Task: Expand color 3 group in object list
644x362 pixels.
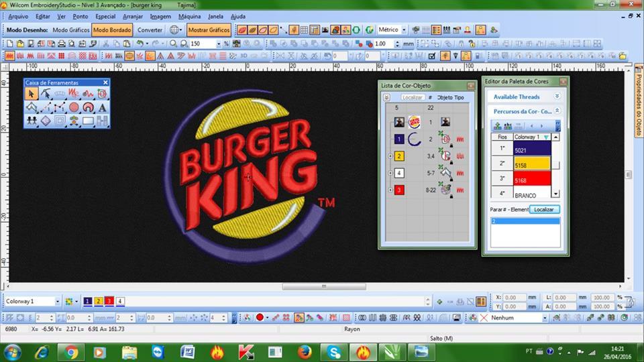Action: click(390, 190)
